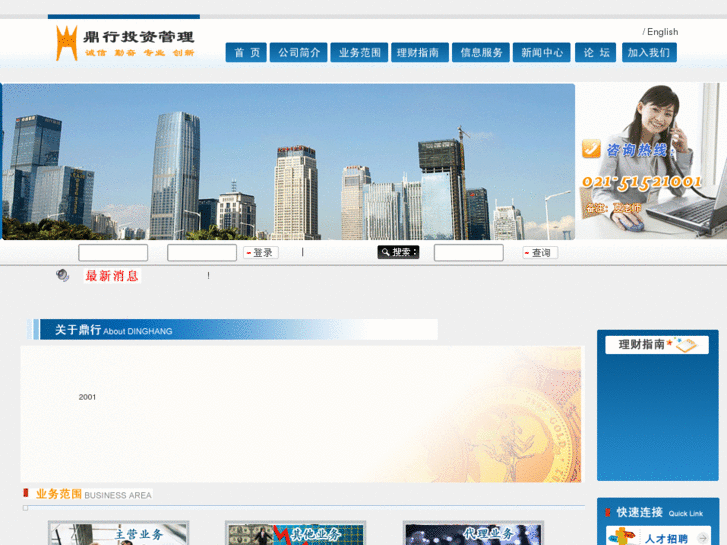Open the 理财指南 navigation menu item

420,52
